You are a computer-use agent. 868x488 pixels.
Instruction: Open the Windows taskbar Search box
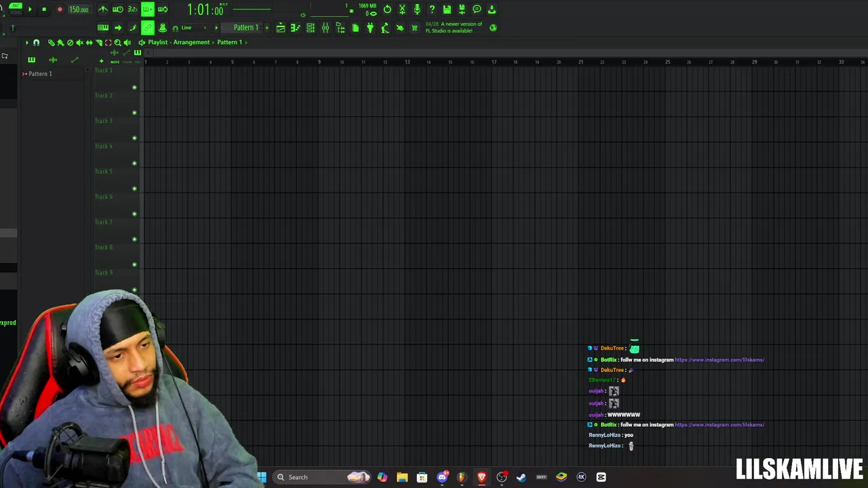pyautogui.click(x=322, y=477)
